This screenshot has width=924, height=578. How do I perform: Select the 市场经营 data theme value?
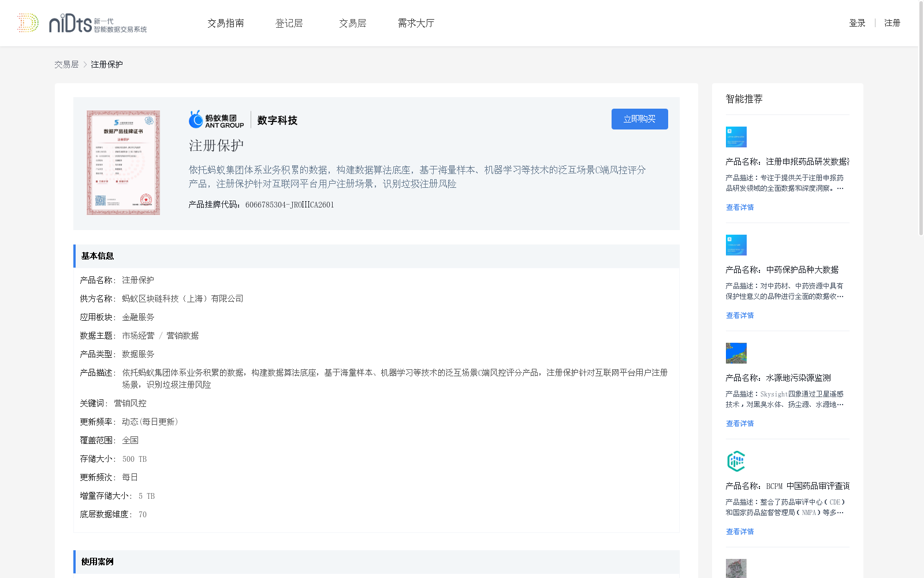click(x=138, y=336)
